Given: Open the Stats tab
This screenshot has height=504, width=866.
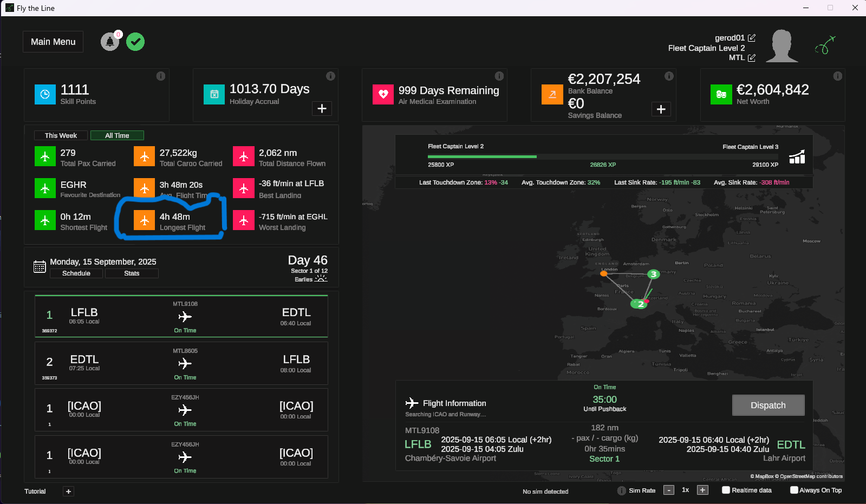Looking at the screenshot, I should pos(132,273).
